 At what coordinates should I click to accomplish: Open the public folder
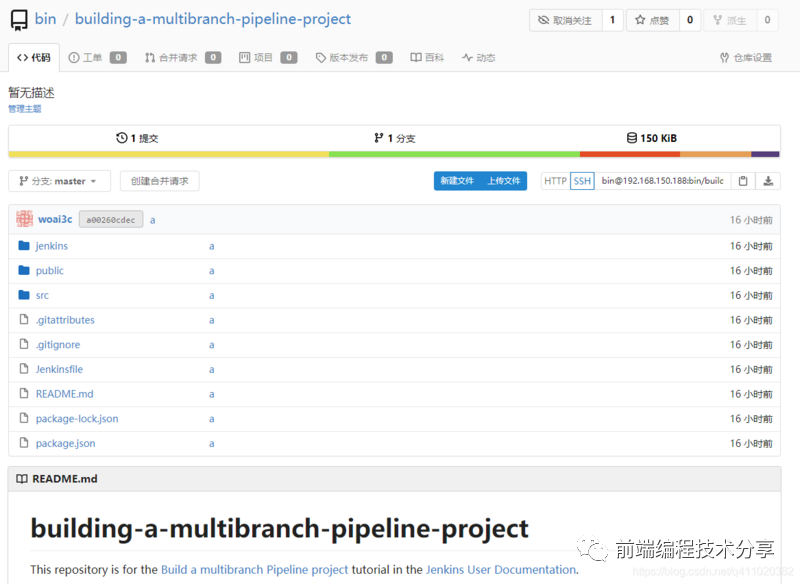pyautogui.click(x=49, y=271)
